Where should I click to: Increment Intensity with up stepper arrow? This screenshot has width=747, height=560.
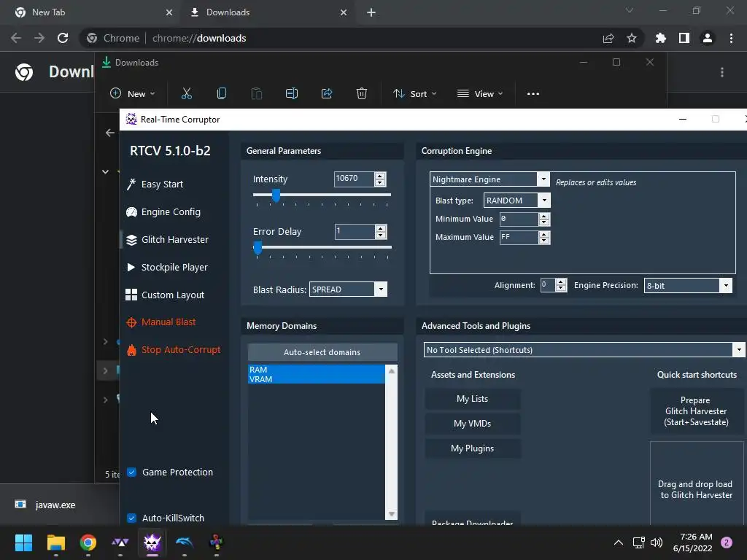coord(380,176)
